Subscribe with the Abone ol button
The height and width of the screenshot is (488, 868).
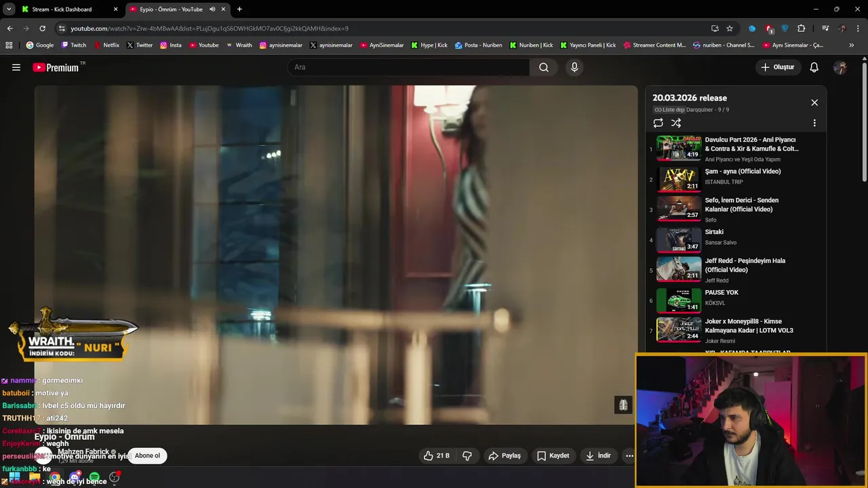147,455
